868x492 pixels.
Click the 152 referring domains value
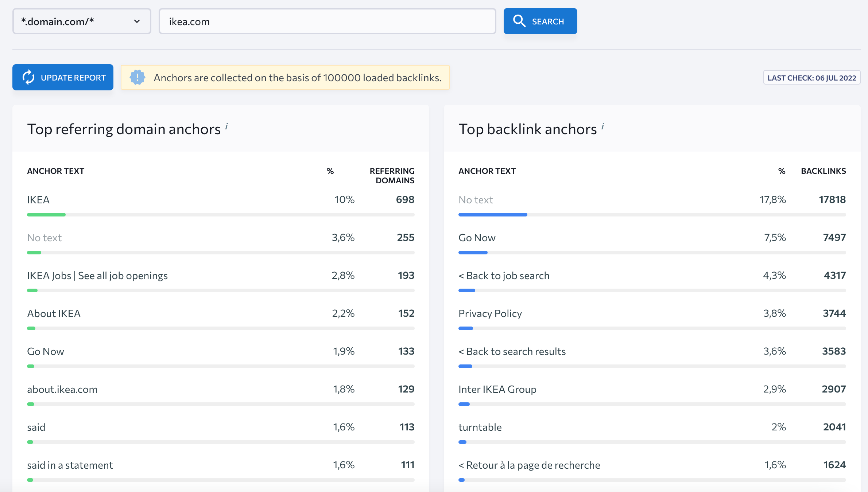tap(406, 313)
